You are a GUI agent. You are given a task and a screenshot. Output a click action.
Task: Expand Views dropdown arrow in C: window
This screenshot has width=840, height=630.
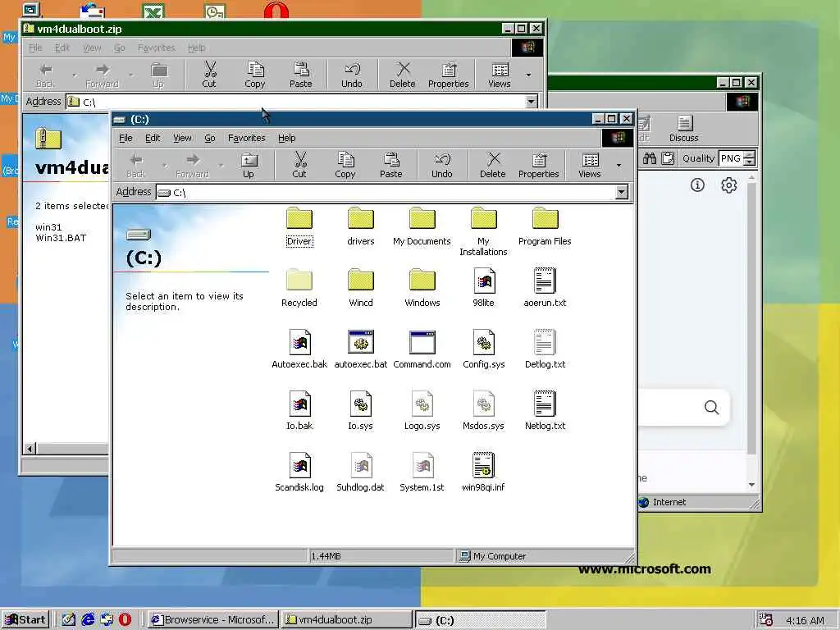click(x=619, y=165)
